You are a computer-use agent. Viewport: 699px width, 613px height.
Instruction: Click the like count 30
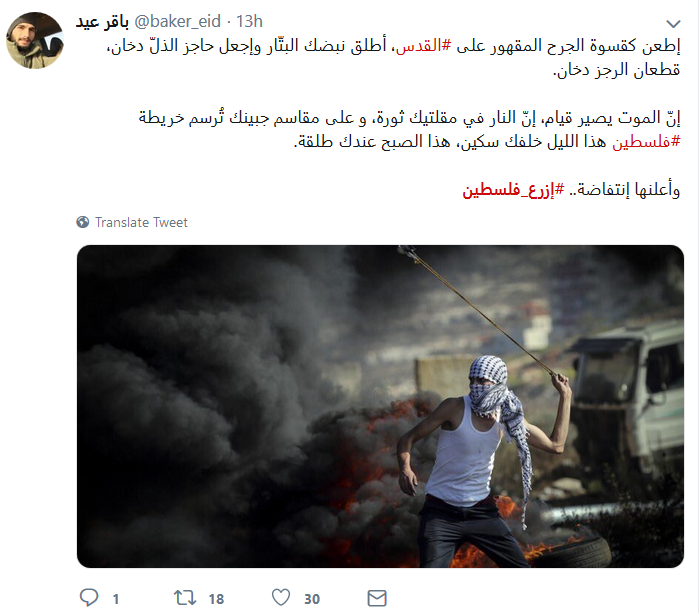click(x=312, y=599)
